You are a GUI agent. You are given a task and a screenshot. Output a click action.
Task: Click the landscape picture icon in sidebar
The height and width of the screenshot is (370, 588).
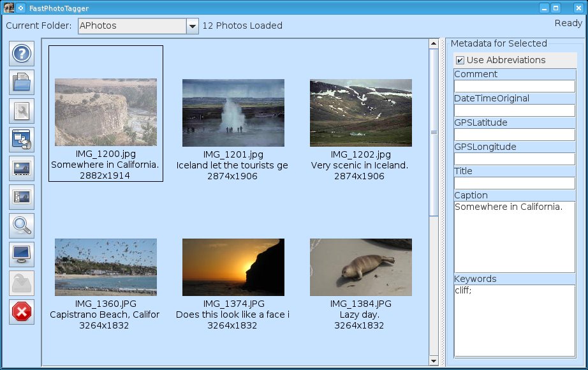pyautogui.click(x=22, y=168)
